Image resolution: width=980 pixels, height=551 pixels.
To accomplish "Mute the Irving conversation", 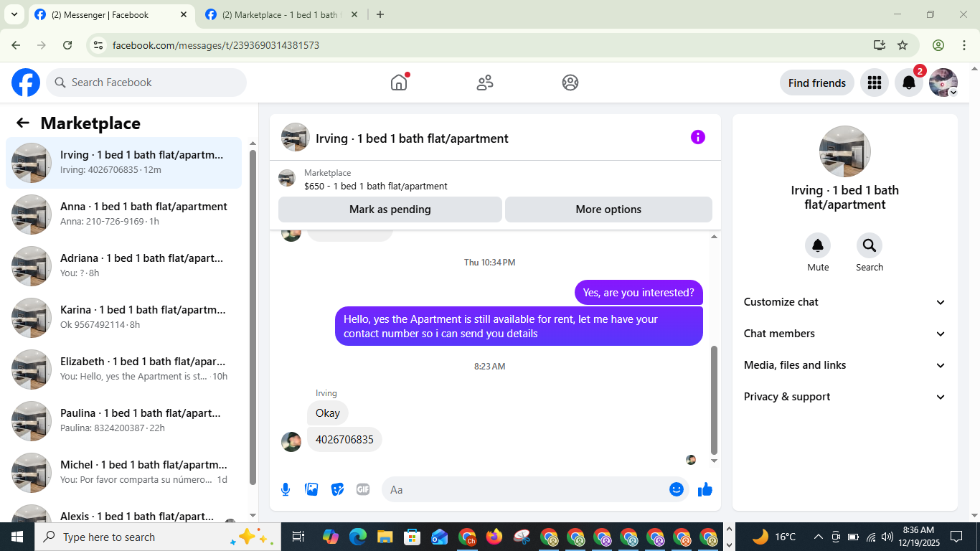I will (818, 246).
